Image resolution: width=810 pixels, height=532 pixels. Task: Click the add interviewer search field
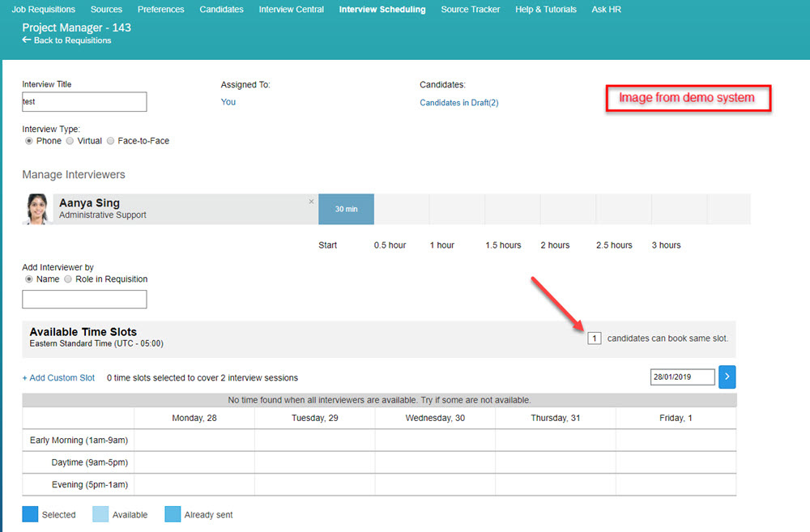[x=84, y=299]
